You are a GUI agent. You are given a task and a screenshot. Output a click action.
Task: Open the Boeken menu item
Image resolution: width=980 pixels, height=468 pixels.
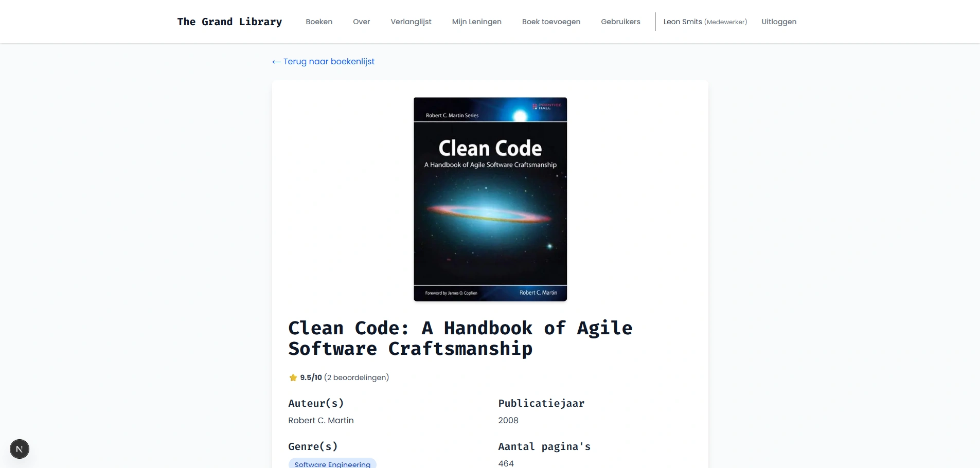click(x=319, y=22)
